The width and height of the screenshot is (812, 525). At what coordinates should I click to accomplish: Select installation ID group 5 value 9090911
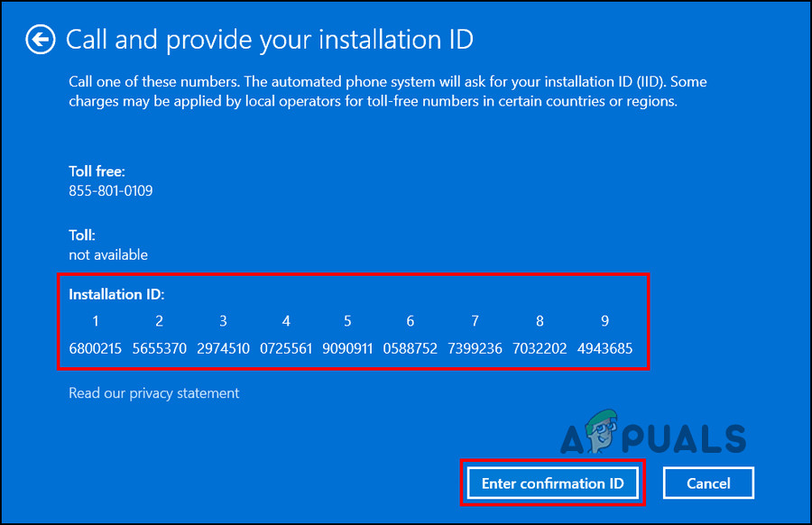(347, 348)
